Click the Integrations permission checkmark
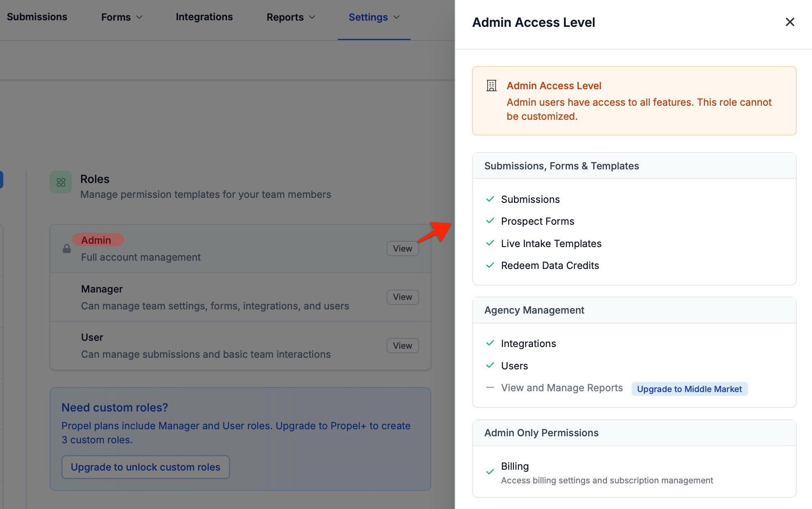This screenshot has height=509, width=812. click(x=490, y=343)
